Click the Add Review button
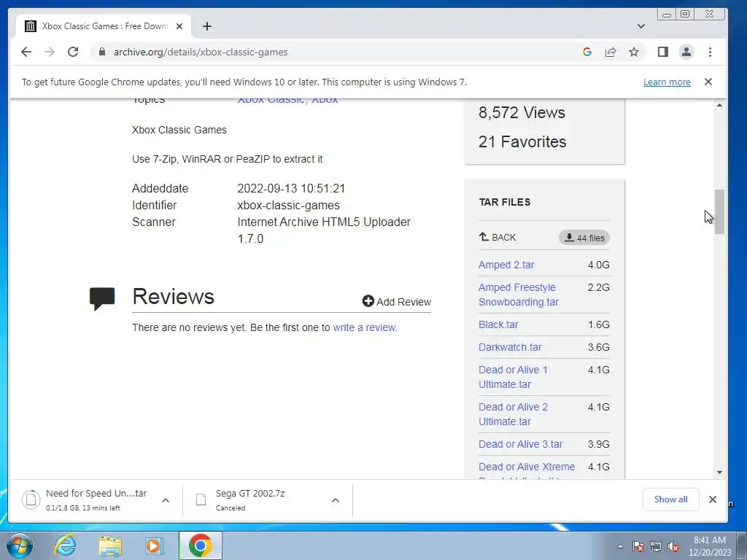747x560 pixels. coord(396,301)
